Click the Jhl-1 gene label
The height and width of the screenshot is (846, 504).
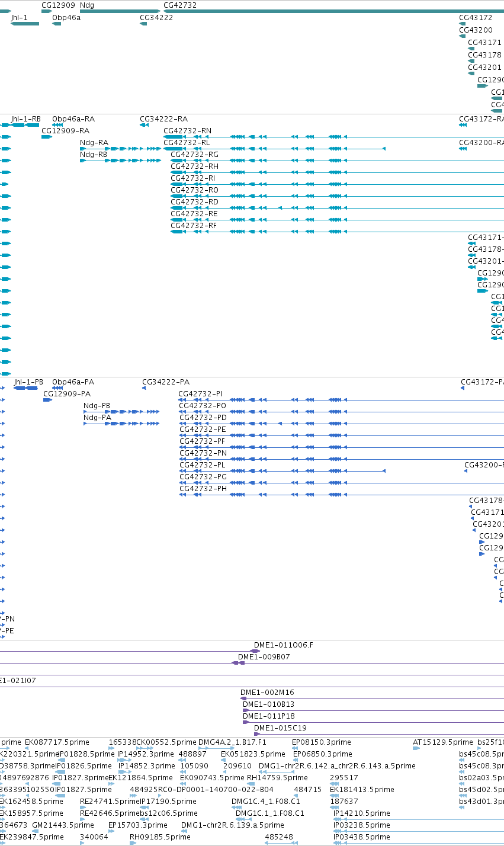point(20,18)
